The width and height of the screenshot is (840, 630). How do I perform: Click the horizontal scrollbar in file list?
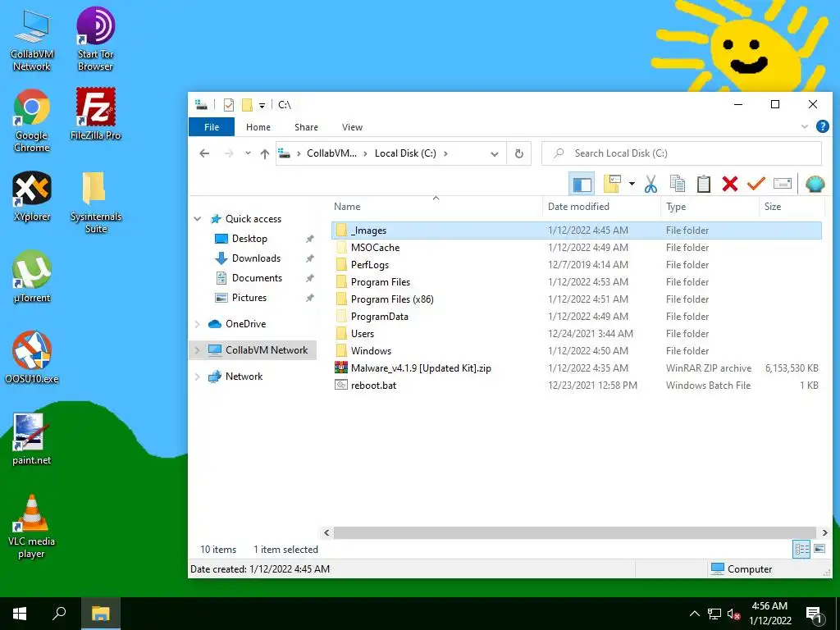coord(576,532)
